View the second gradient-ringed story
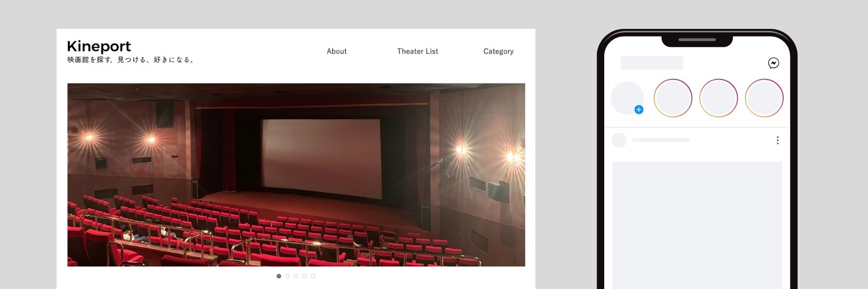Image resolution: width=868 pixels, height=289 pixels. point(719,98)
